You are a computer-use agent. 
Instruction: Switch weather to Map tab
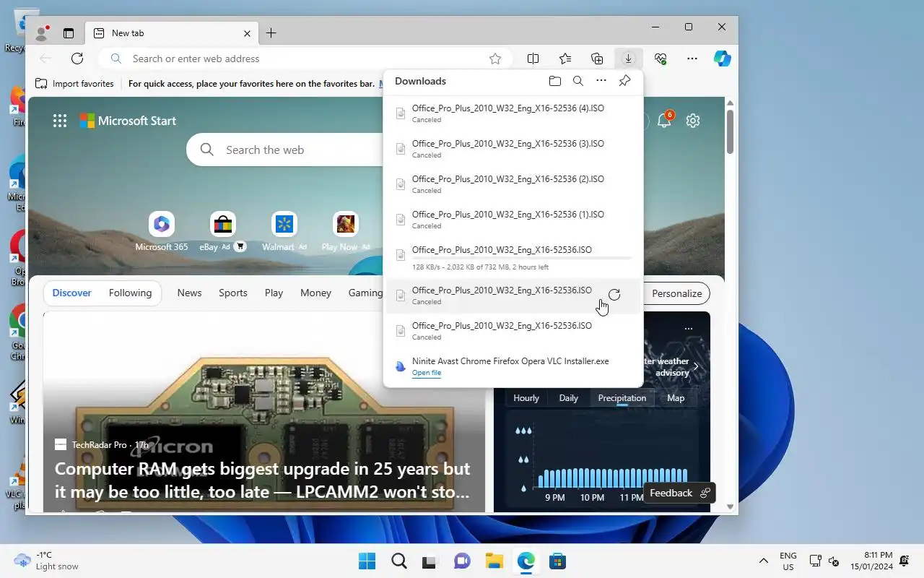(676, 398)
